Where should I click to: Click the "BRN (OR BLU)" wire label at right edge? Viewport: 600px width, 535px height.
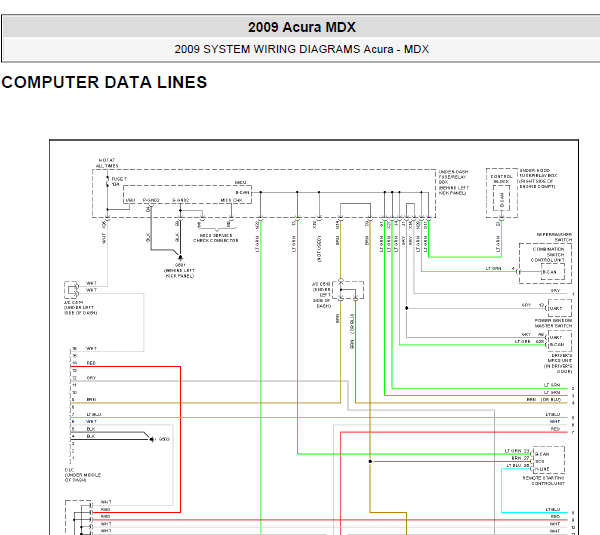point(544,400)
